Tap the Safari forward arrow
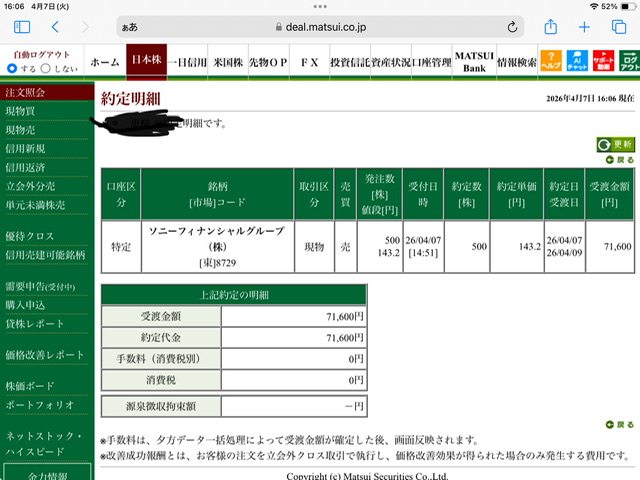 point(85,27)
